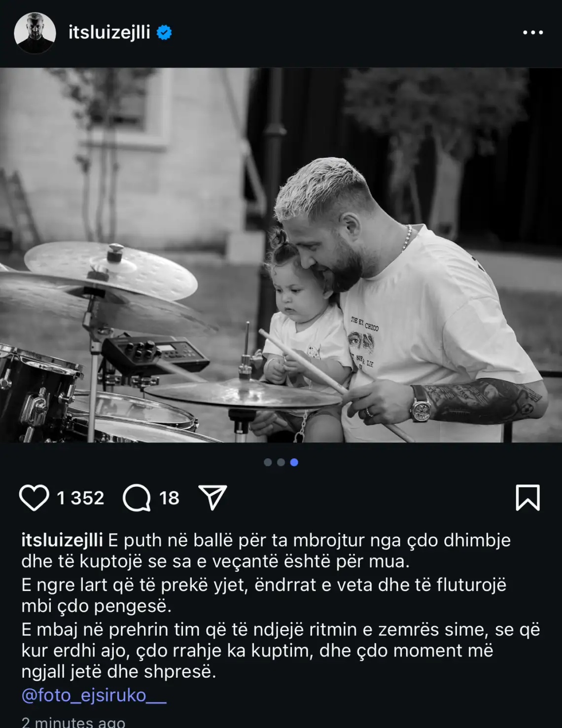
Task: Tap the heart like icon
Action: click(34, 498)
